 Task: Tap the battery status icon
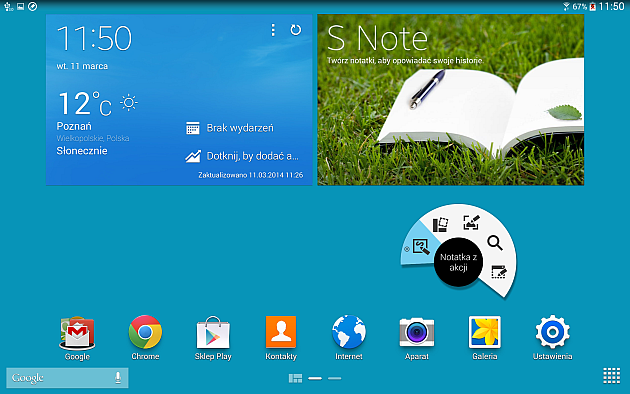(x=593, y=6)
